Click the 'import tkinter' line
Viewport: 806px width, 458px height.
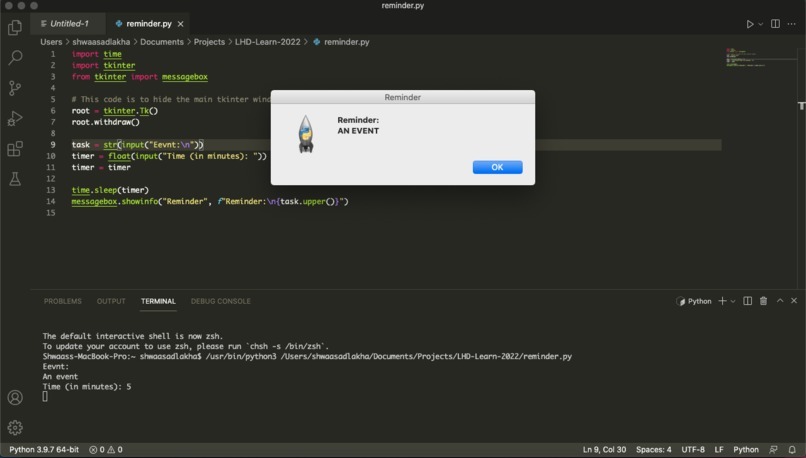click(x=103, y=65)
